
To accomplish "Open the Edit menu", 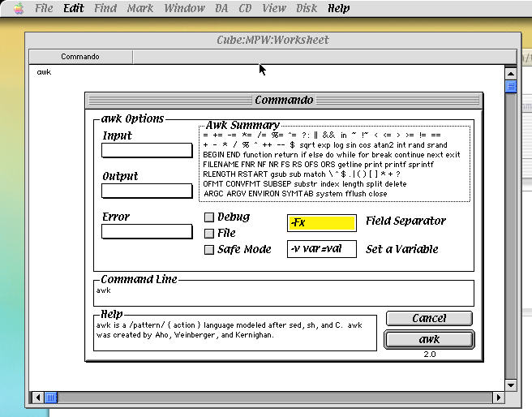I will (73, 8).
